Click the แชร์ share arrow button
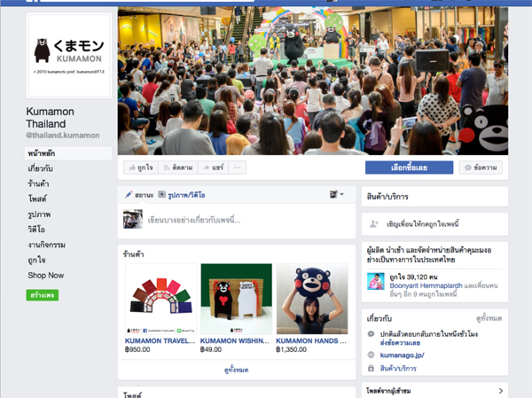Viewport: 532px width, 398px height. point(214,168)
